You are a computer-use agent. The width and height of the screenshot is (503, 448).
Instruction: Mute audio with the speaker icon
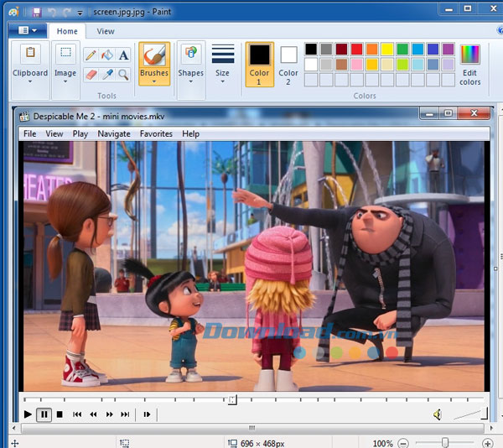[438, 414]
